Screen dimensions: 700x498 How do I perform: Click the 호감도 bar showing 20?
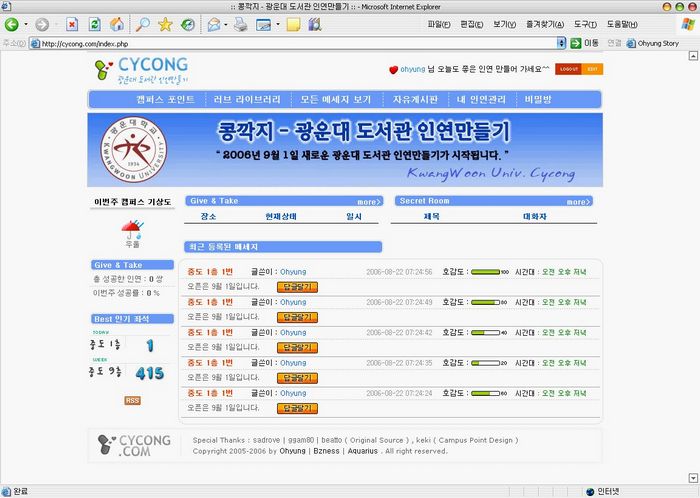click(x=486, y=363)
